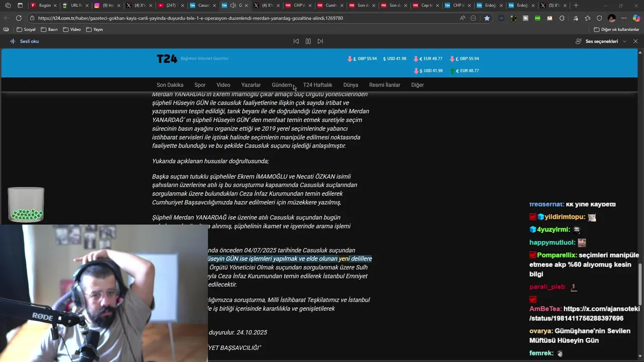Refresh the current page
The width and height of the screenshot is (644, 362).
(19, 18)
